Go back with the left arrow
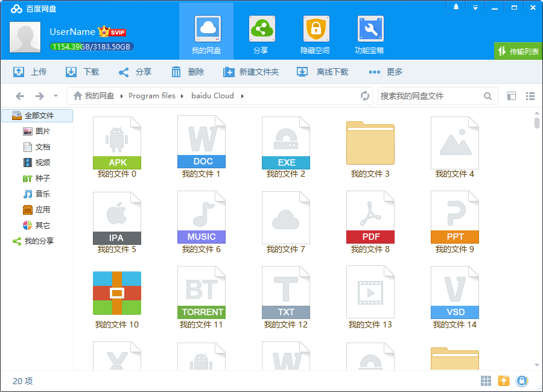 point(20,96)
